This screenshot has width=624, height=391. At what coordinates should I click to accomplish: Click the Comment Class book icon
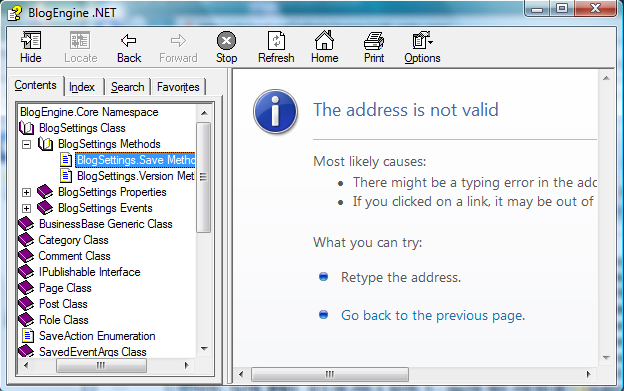[26, 256]
